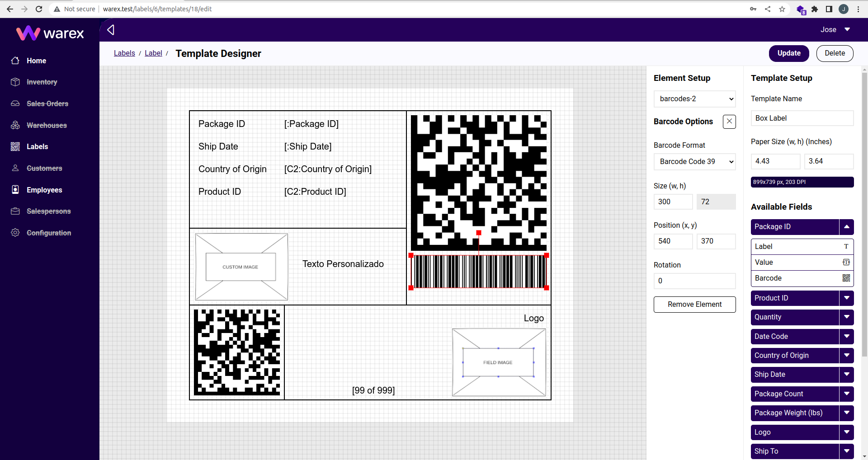Add Package ID Value field element
Image resolution: width=868 pixels, height=460 pixels.
point(802,263)
